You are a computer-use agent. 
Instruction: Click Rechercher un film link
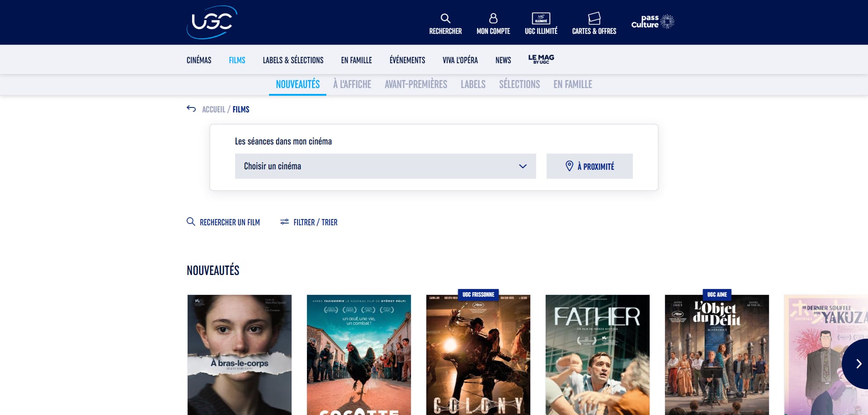[x=230, y=222]
